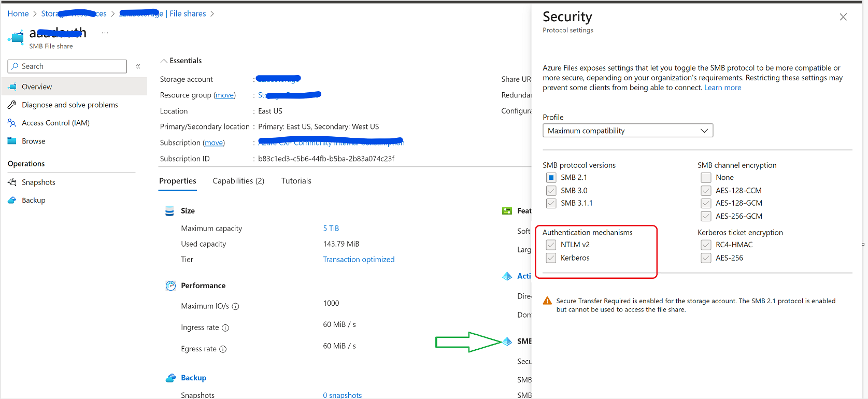Toggle the AES-128-CCM checkbox

[706, 191]
